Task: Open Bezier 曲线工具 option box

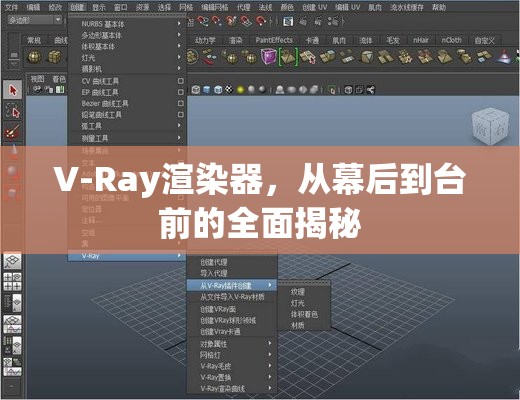Action: click(x=180, y=103)
